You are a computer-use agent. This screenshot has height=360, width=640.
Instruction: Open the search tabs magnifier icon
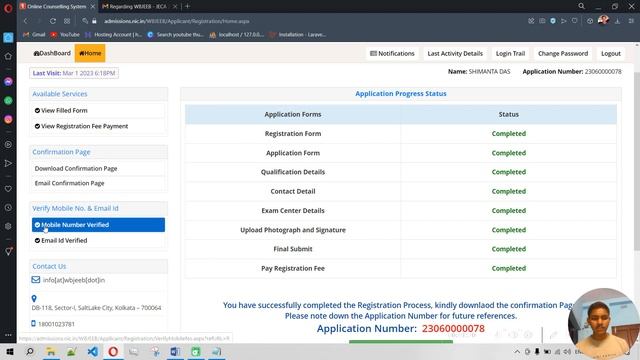click(581, 6)
